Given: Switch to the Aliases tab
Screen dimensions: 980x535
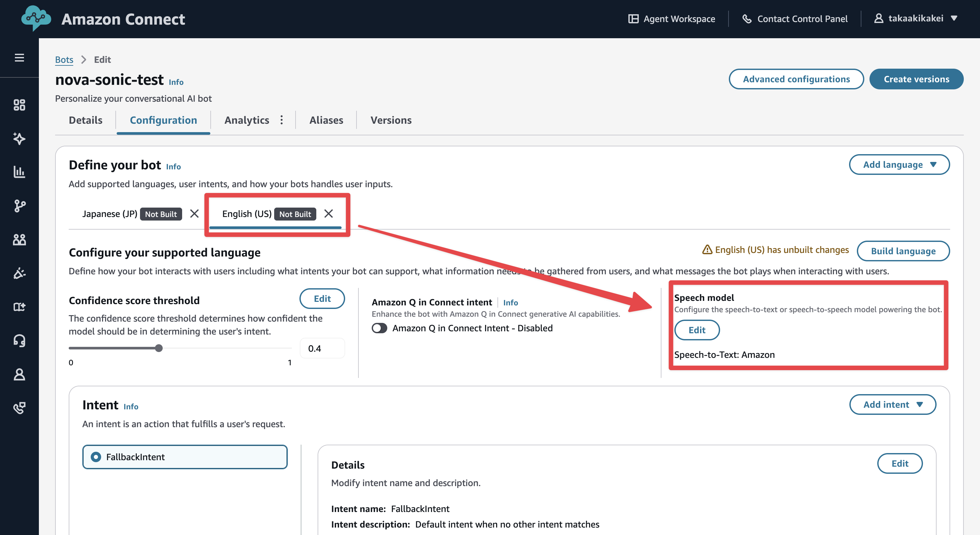Looking at the screenshot, I should pyautogui.click(x=326, y=120).
